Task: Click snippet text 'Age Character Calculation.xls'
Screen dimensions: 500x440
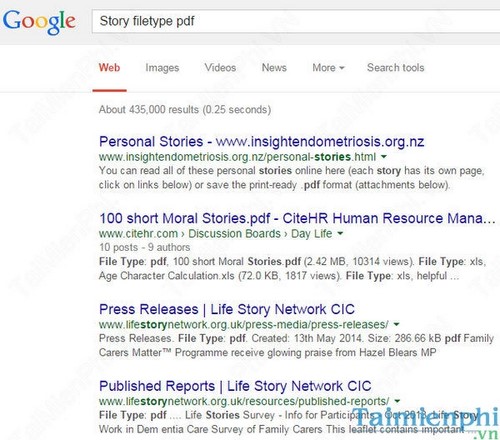Action: (x=167, y=276)
